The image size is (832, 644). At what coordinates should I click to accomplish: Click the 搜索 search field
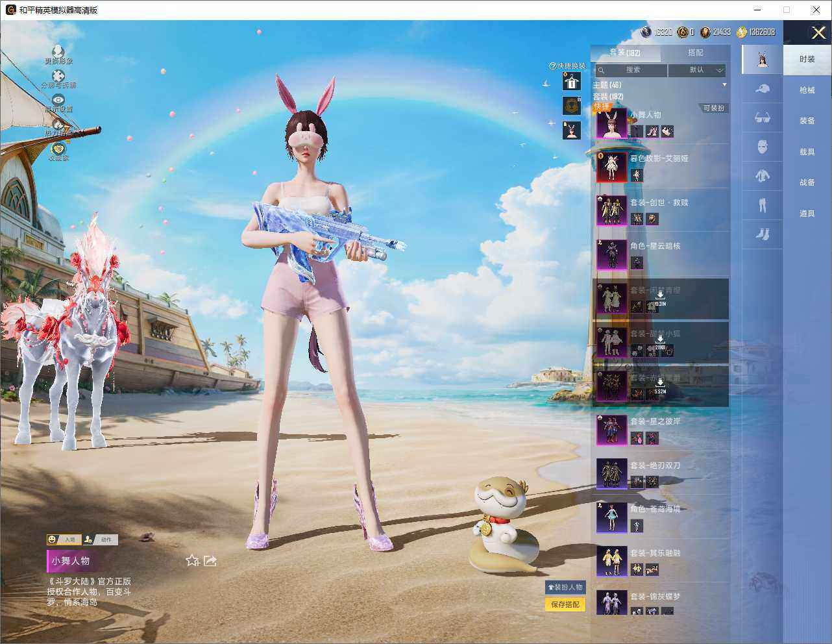point(631,70)
